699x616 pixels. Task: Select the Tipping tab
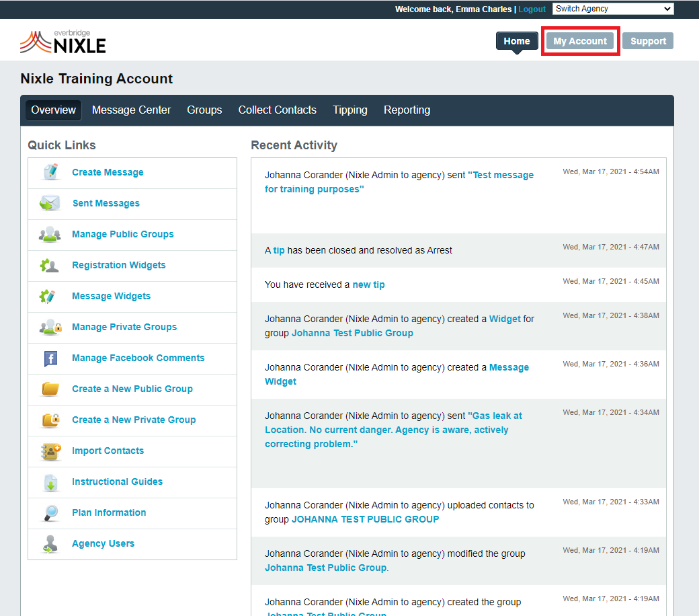(x=349, y=110)
